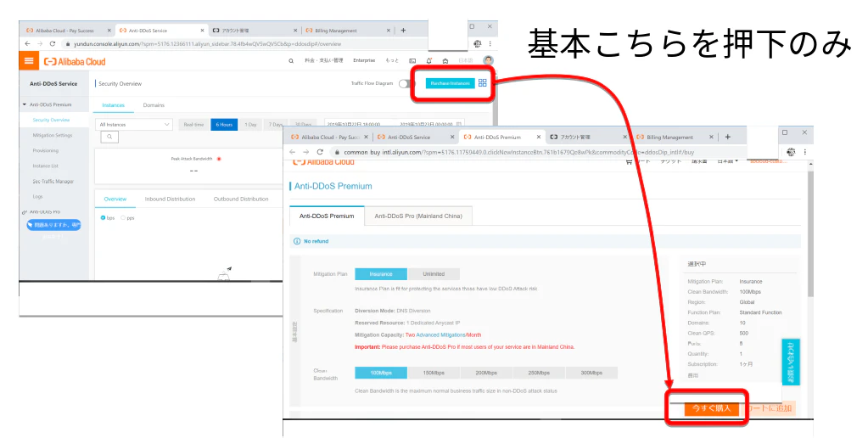Select the pps radio button
The width and height of the screenshot is (868, 438).
point(123,217)
